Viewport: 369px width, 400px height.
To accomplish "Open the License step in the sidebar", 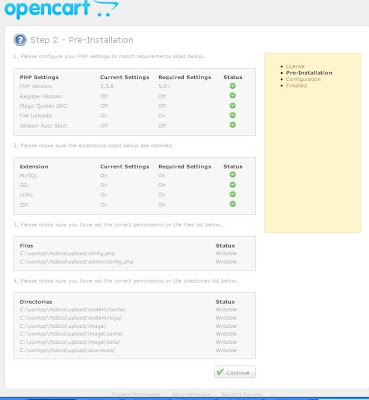I will (295, 66).
